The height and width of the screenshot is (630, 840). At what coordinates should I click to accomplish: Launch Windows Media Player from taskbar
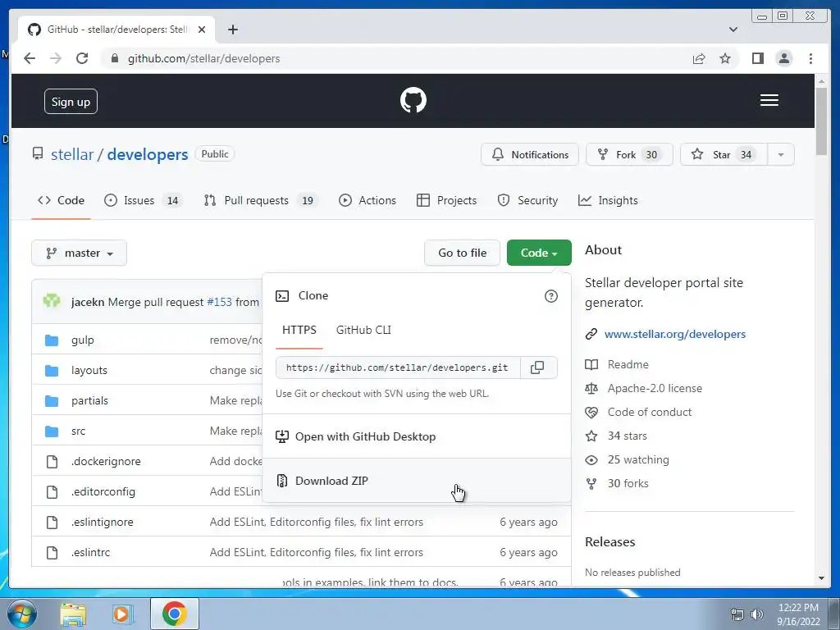tap(121, 614)
